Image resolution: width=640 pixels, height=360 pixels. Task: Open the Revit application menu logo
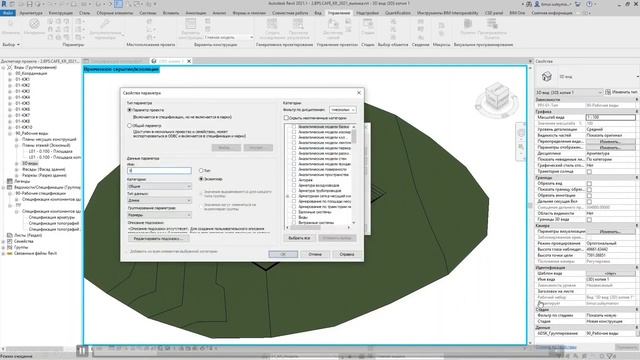pos(4,4)
